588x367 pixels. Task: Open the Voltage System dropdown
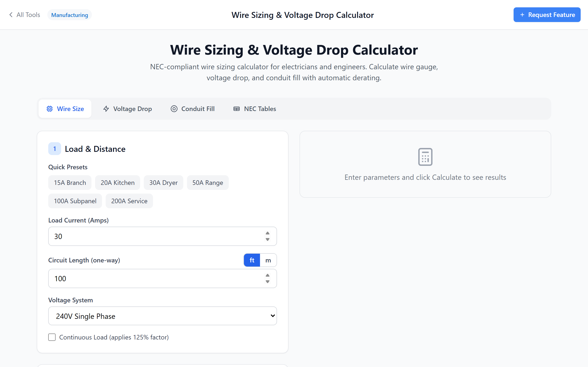coord(162,316)
